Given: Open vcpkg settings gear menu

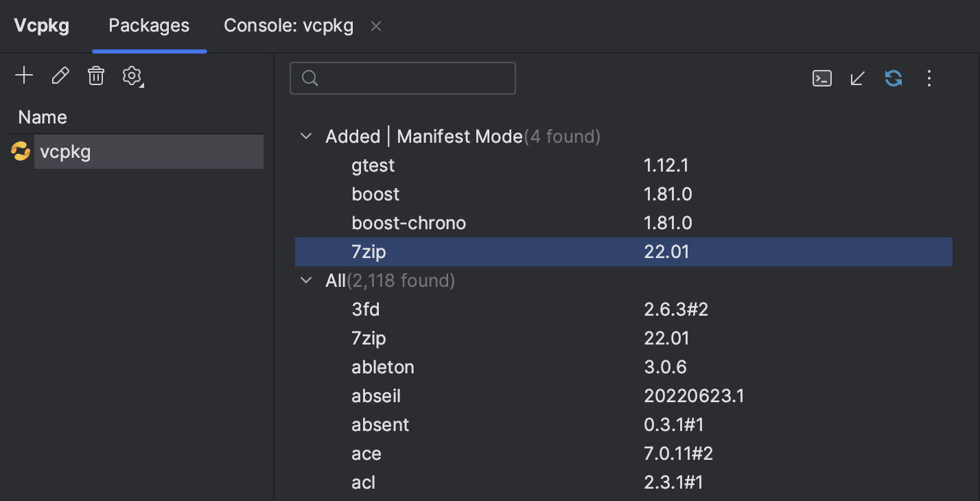Looking at the screenshot, I should [x=132, y=76].
